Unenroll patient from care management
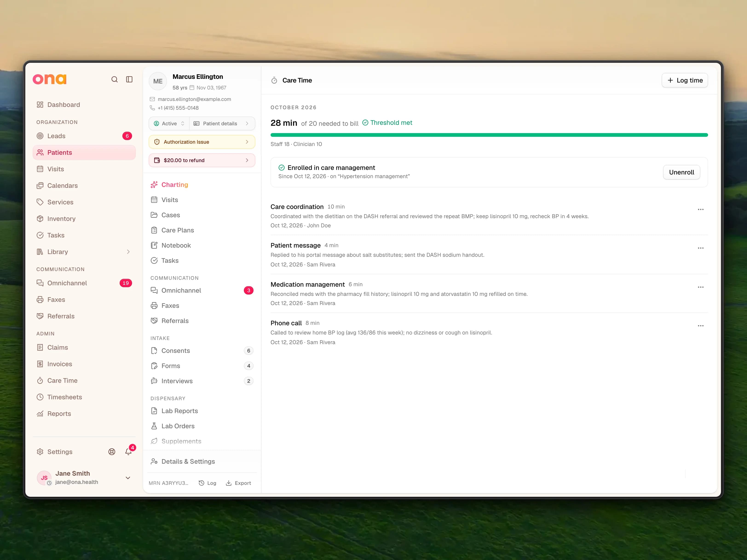Screen dimensions: 747x560 click(x=681, y=172)
